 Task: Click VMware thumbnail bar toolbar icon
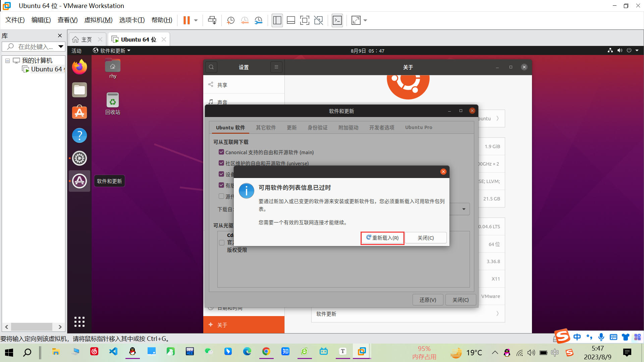click(291, 20)
